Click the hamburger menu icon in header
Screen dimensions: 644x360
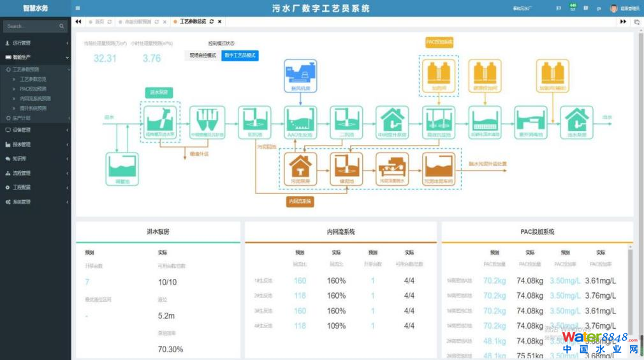coord(78,8)
